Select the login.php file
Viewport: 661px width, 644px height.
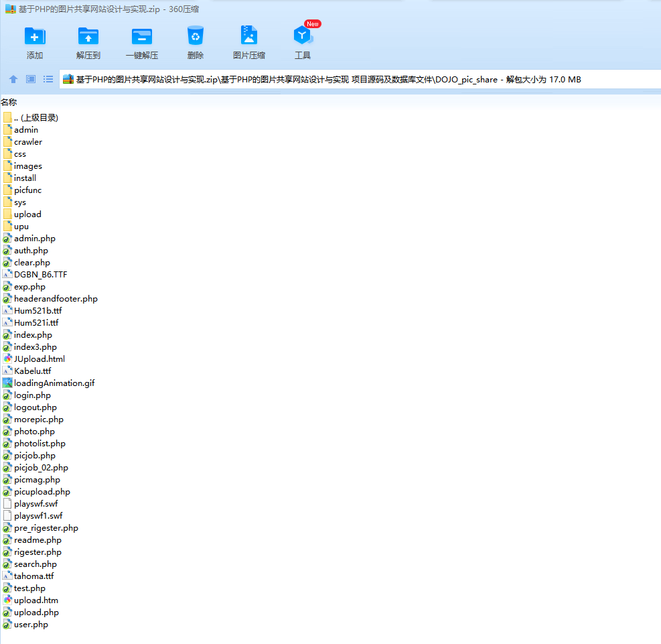coord(27,395)
